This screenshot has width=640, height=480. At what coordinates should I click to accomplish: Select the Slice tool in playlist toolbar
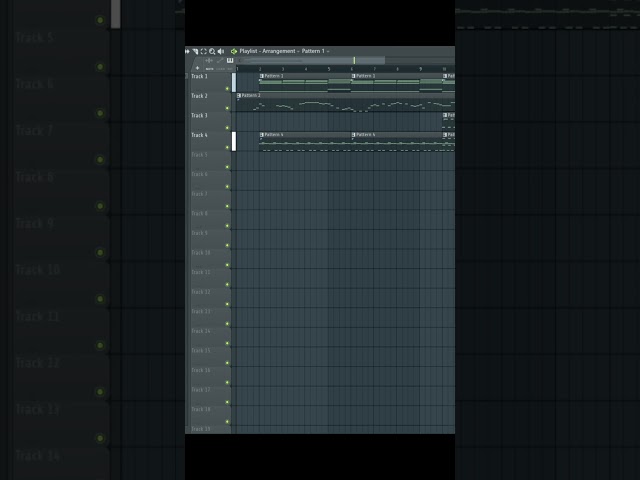click(195, 51)
